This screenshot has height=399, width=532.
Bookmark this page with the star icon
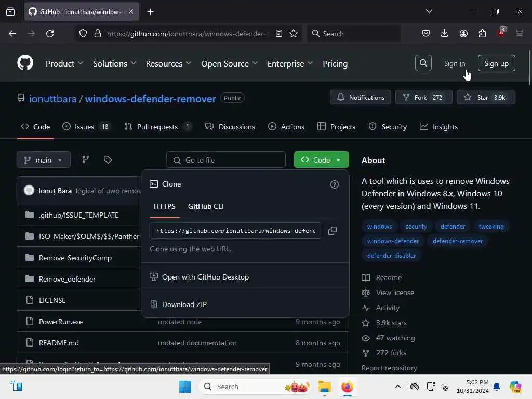(x=294, y=34)
